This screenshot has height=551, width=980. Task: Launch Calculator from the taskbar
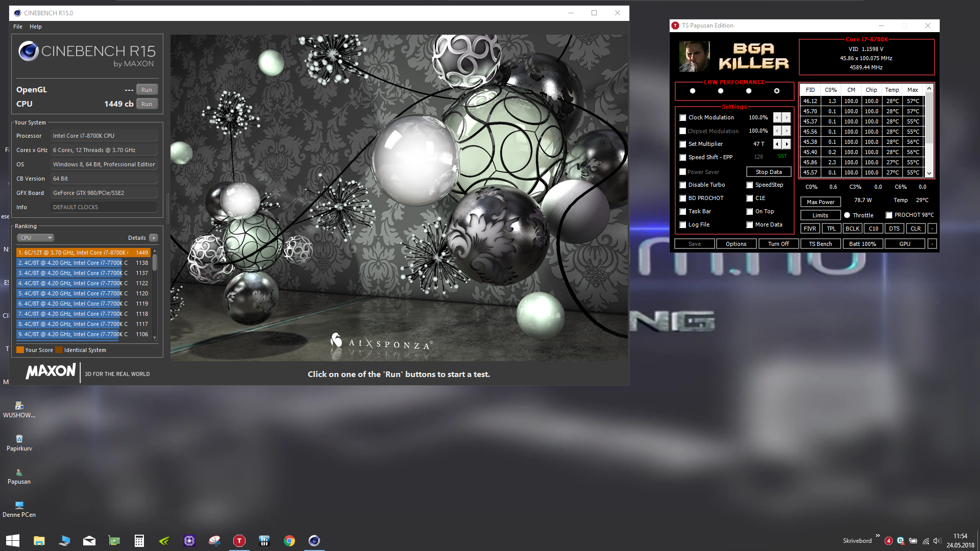[139, 541]
